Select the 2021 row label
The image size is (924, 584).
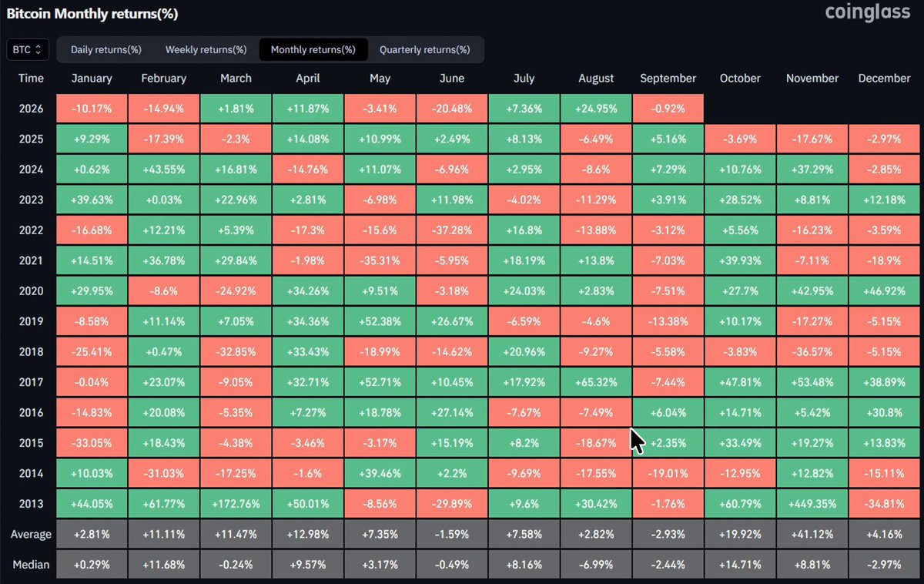coord(32,260)
